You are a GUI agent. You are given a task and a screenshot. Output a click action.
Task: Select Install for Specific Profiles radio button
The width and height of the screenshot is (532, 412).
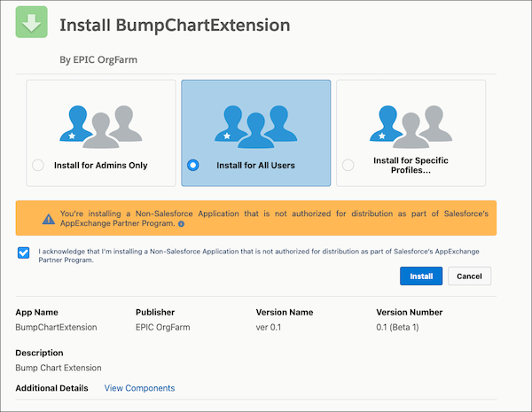pyautogui.click(x=348, y=165)
